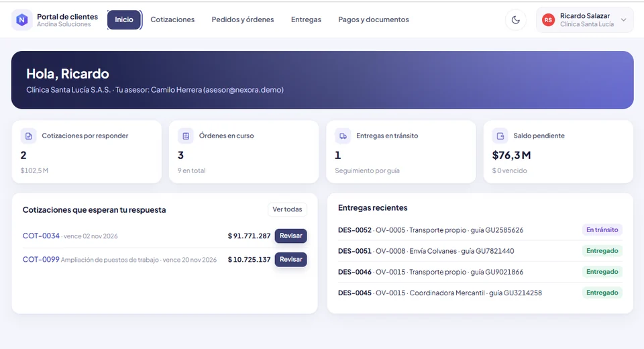The height and width of the screenshot is (349, 644).
Task: Click the Entregado badge for DES-0051
Action: point(602,251)
